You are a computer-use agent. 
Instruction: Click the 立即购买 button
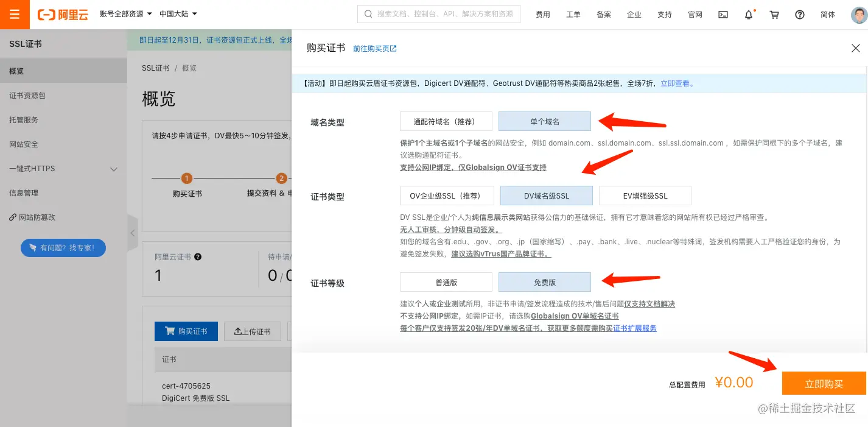pyautogui.click(x=824, y=383)
